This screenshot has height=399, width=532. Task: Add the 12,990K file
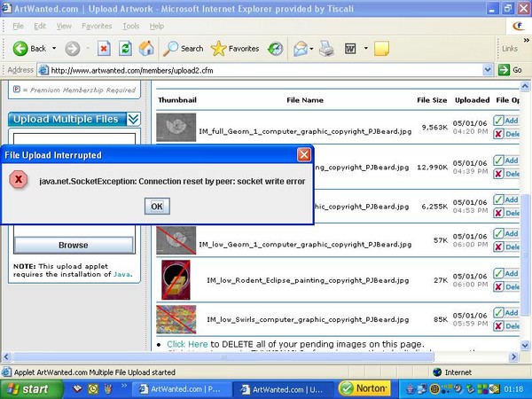point(506,160)
